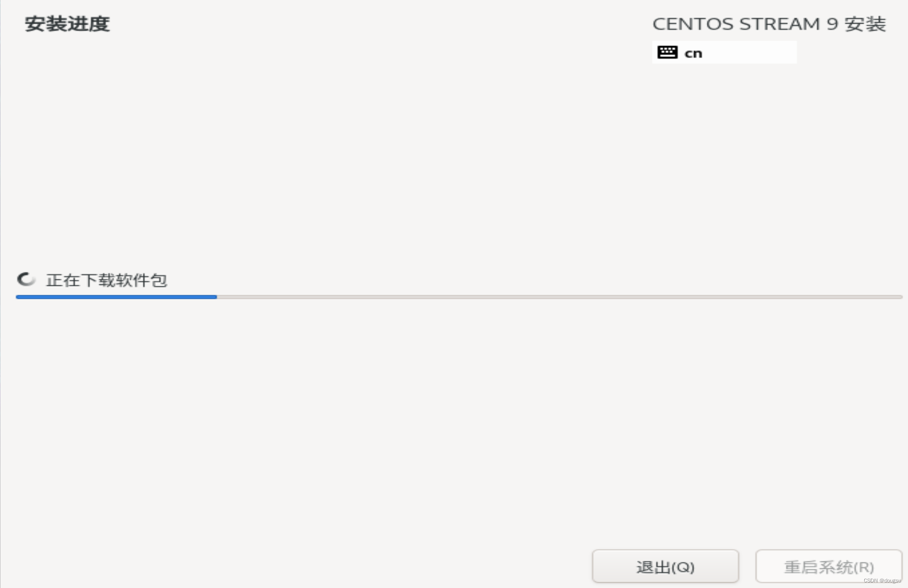Click the spinning progress indicator
This screenshot has height=588, width=908.
click(x=25, y=280)
